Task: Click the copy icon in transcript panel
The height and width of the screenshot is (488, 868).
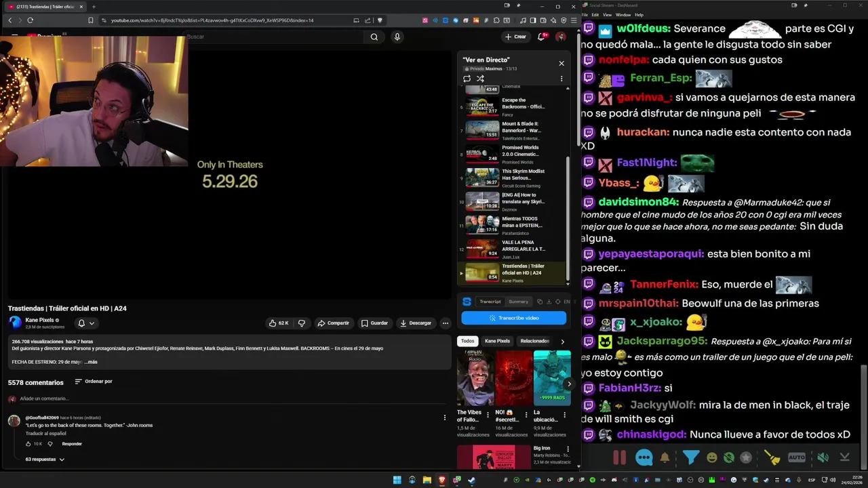Action: pyautogui.click(x=540, y=302)
